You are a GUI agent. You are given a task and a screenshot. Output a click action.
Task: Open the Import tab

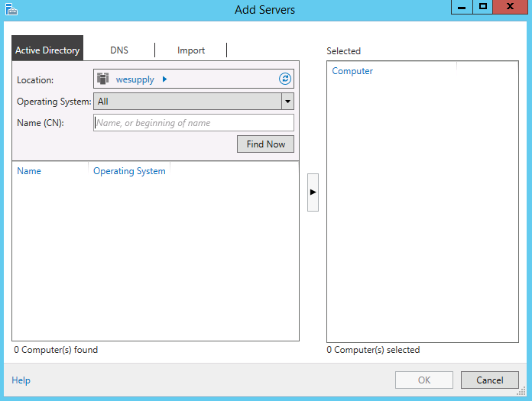pyautogui.click(x=191, y=50)
